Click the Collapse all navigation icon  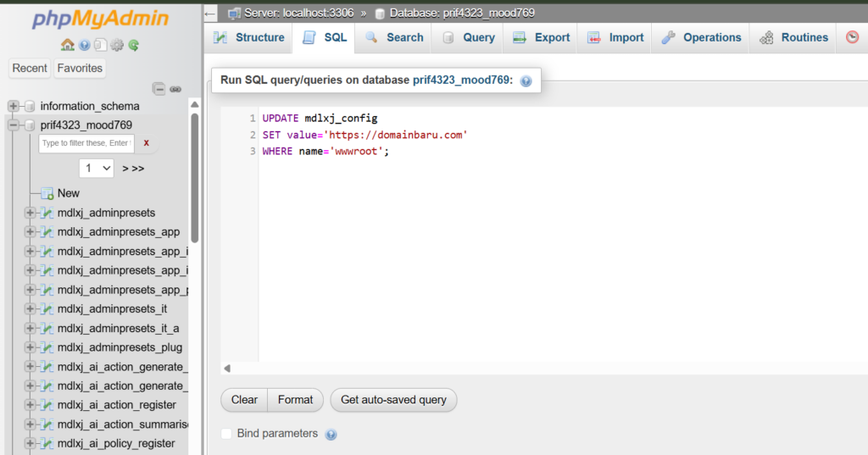(x=159, y=89)
